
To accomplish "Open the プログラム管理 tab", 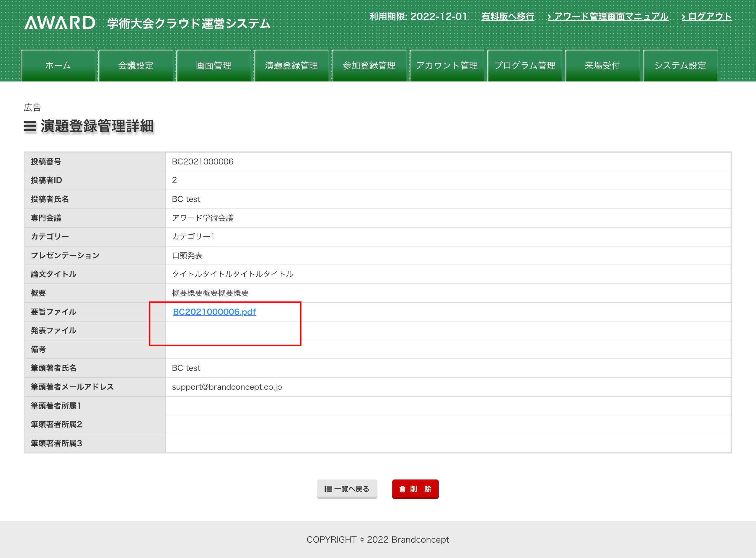I will (524, 66).
